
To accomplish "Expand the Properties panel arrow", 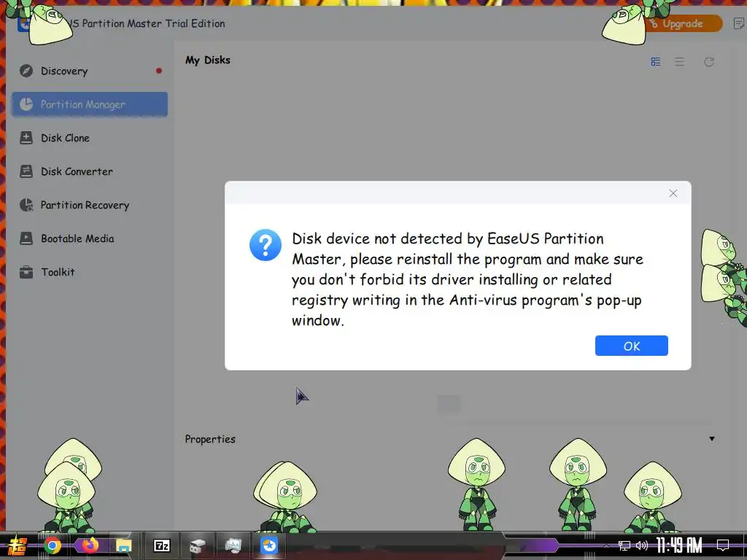I will 712,438.
